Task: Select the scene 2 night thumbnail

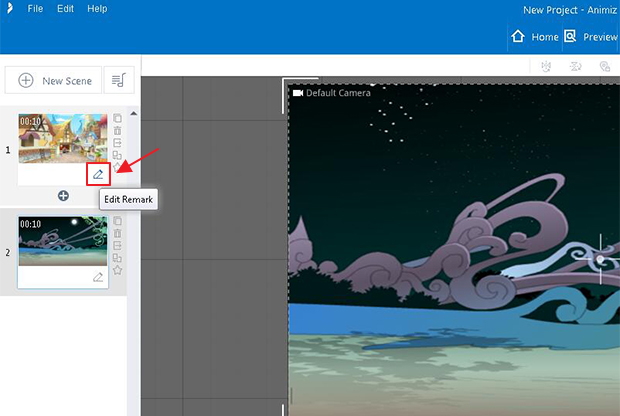Action: pos(63,241)
